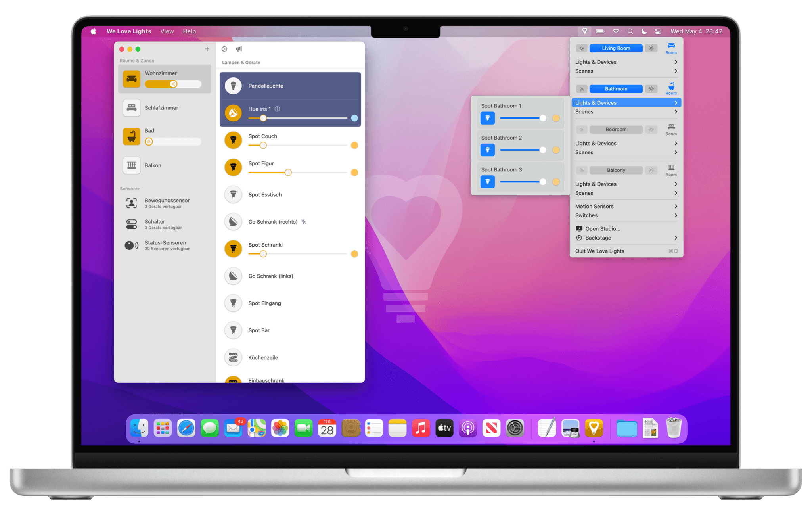Click the Spot Figur orange color swatch
Viewport: 812px width, 514px height.
click(354, 172)
